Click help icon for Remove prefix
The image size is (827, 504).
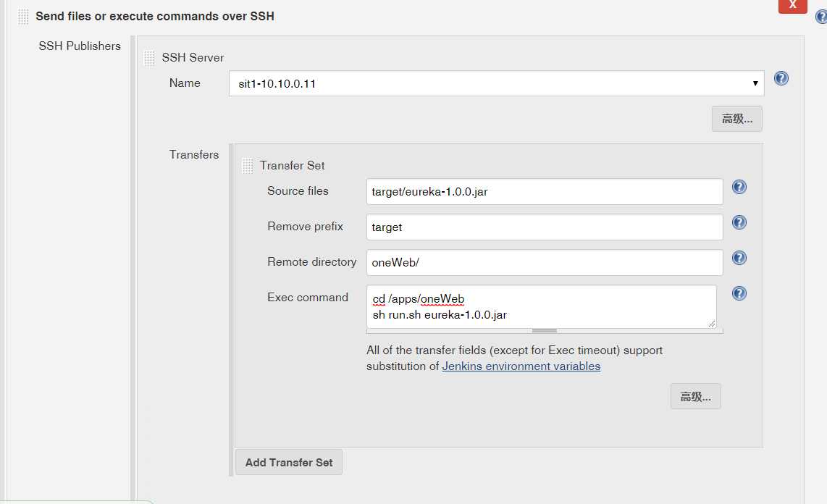point(739,222)
